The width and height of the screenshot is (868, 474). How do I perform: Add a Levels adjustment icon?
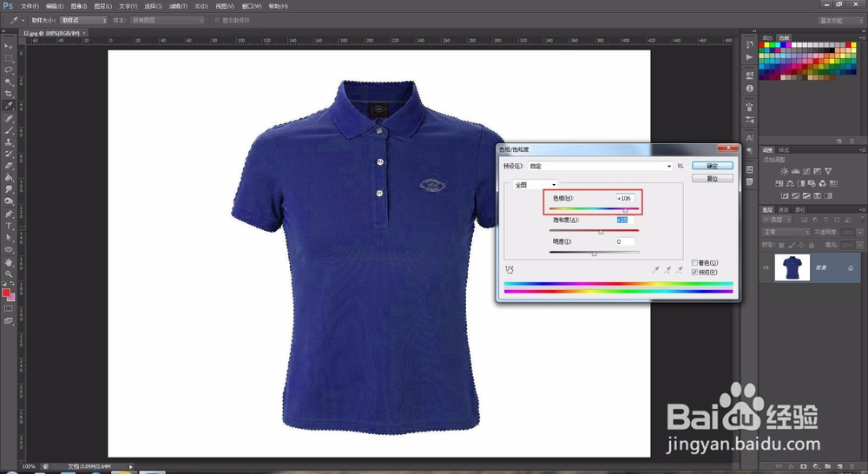pyautogui.click(x=795, y=171)
